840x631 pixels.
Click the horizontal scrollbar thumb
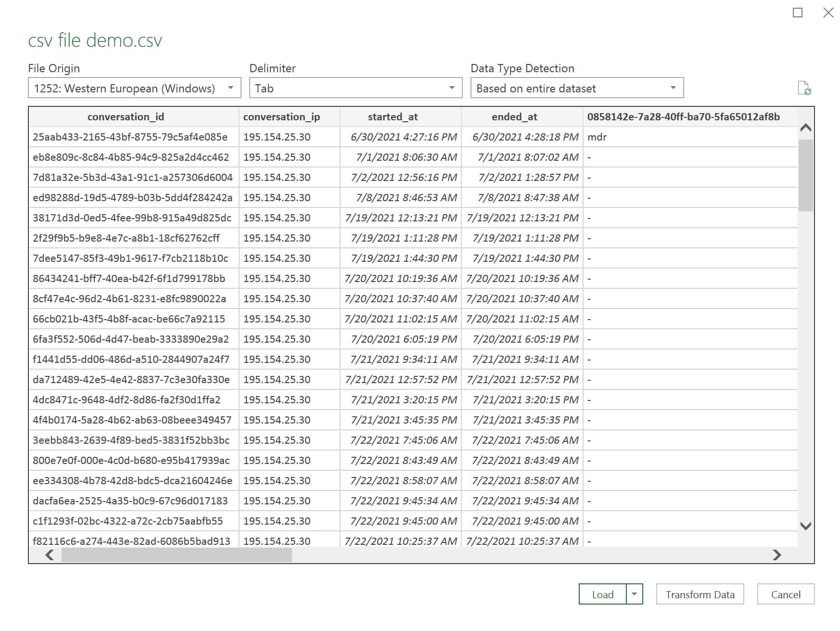point(177,555)
